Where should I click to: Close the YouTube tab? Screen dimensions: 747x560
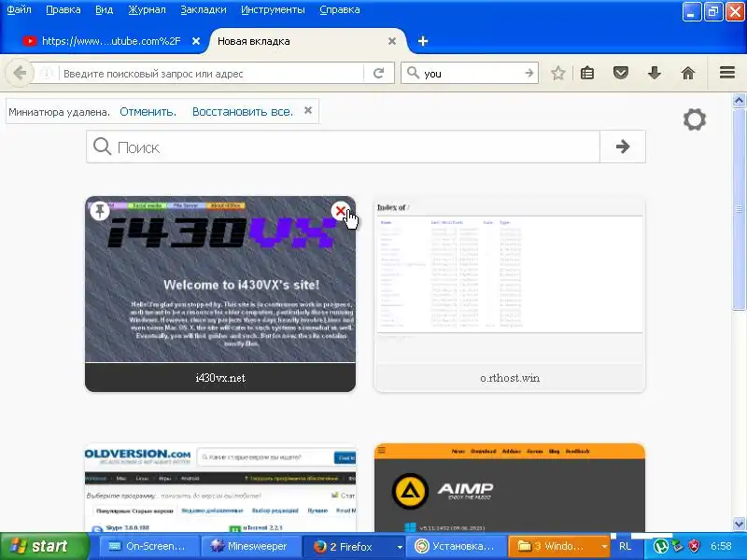click(196, 41)
